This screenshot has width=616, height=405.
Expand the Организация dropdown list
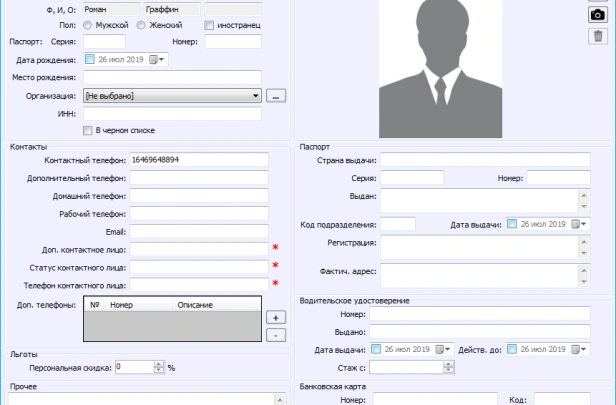point(256,96)
